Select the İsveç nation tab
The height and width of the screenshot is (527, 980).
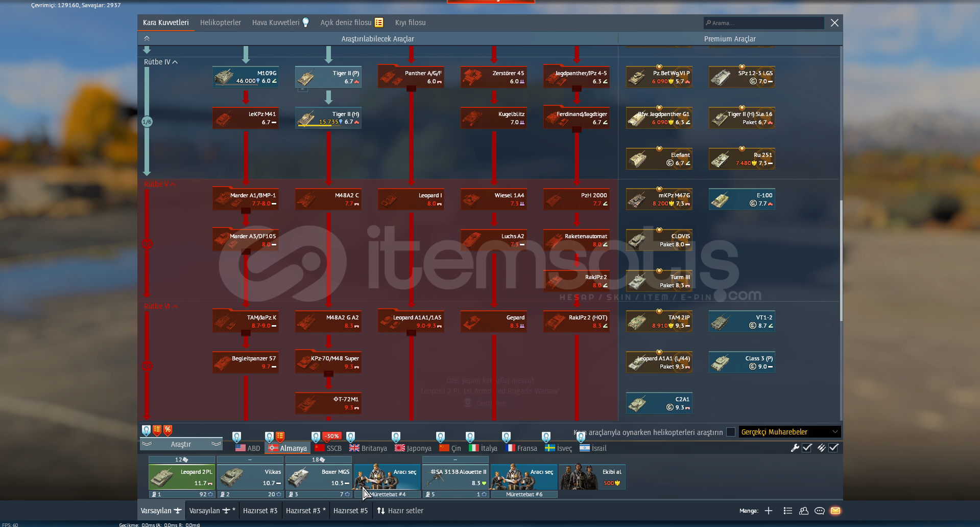pyautogui.click(x=558, y=448)
